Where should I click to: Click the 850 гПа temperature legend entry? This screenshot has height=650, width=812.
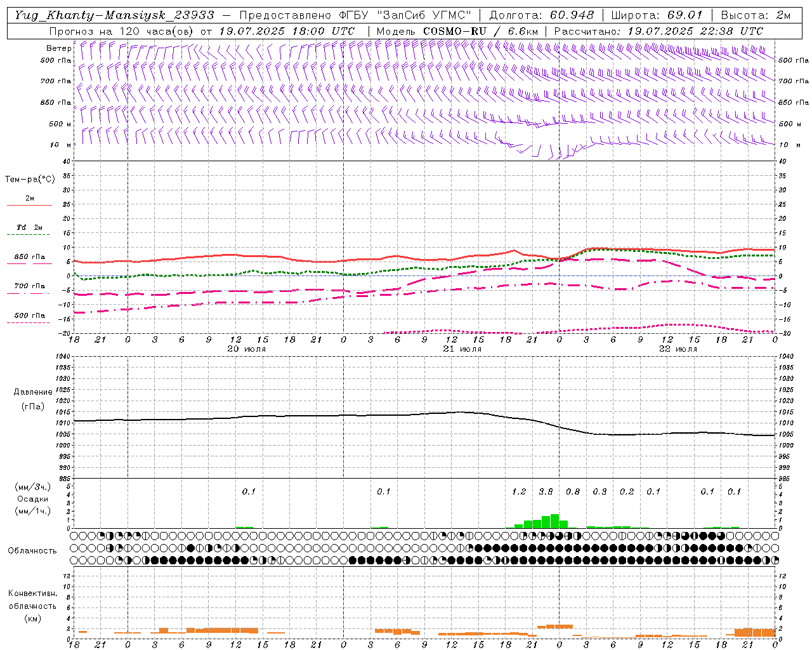coord(29,257)
